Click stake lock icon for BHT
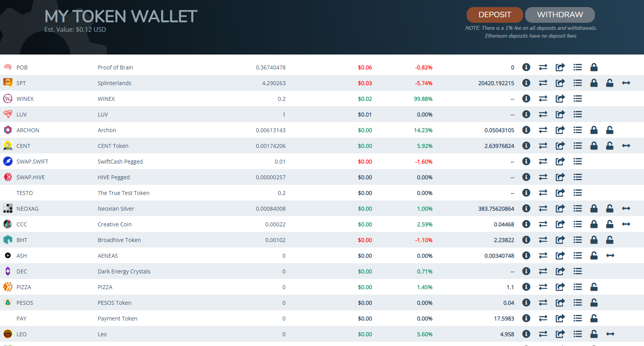644x346 pixels. (x=594, y=240)
